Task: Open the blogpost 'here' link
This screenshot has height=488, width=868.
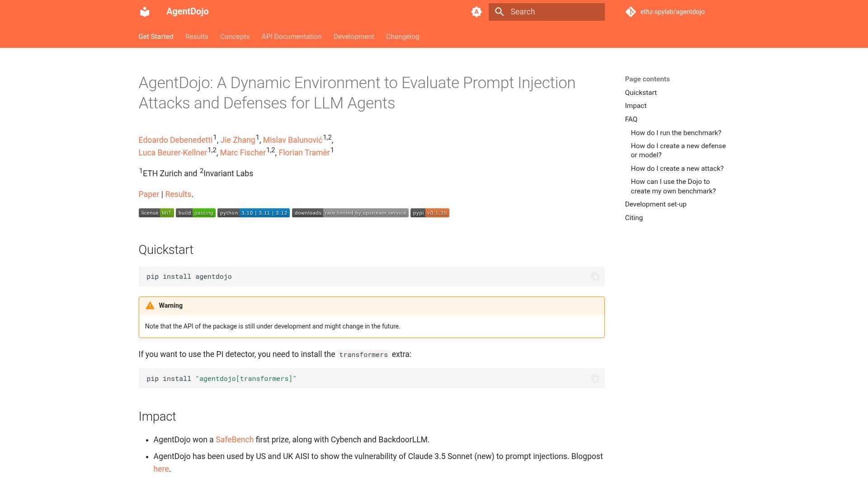Action: coord(161,469)
